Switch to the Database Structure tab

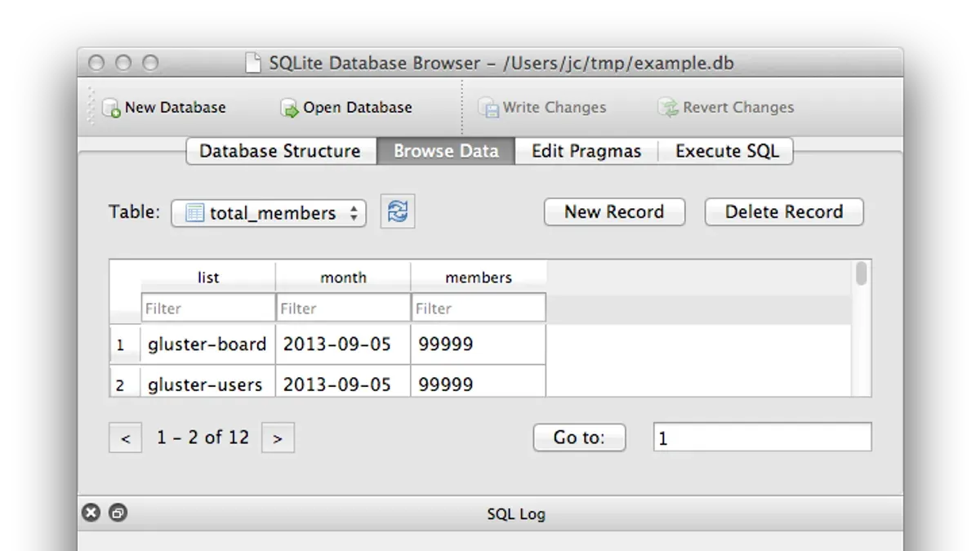coord(281,151)
